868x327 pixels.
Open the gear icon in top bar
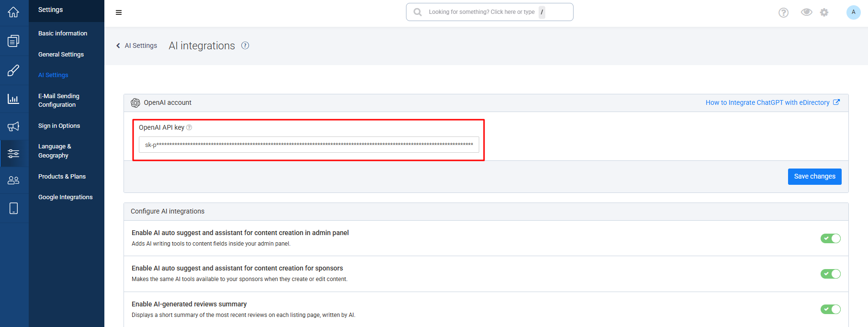[824, 12]
